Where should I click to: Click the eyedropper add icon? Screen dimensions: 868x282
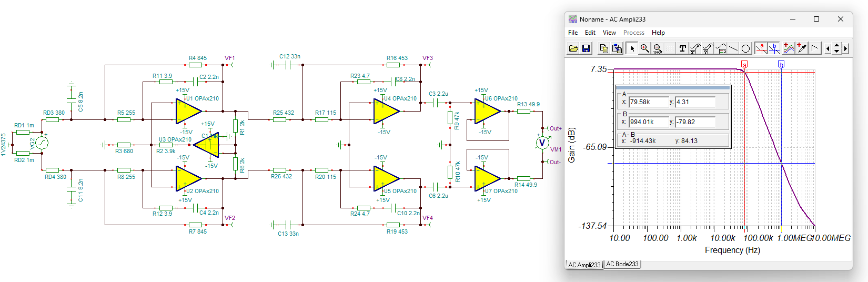click(801, 48)
